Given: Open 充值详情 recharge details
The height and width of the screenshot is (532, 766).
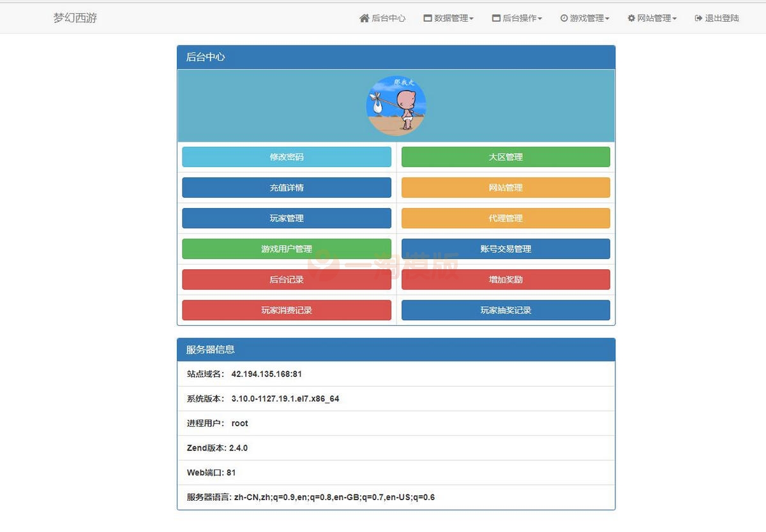Looking at the screenshot, I should click(x=286, y=187).
